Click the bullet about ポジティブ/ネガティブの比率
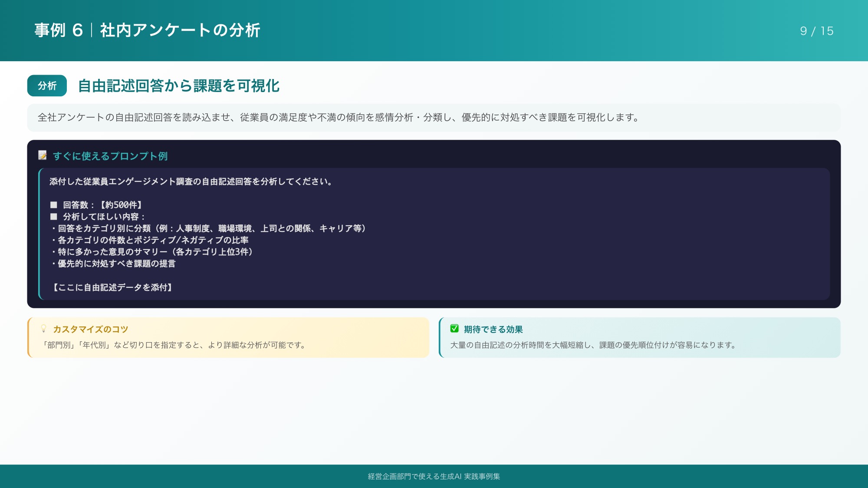This screenshot has height=488, width=868. [x=150, y=240]
